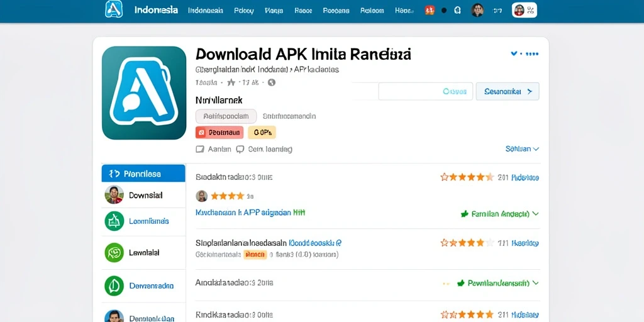The height and width of the screenshot is (322, 644).
Task: Select the Piendlesa sidebar tab
Action: pyautogui.click(x=143, y=174)
